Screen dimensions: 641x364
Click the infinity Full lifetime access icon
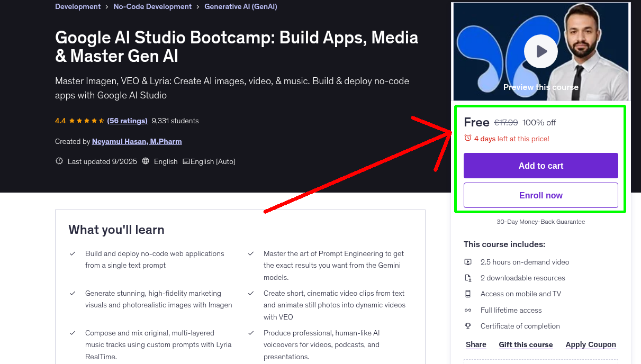468,310
